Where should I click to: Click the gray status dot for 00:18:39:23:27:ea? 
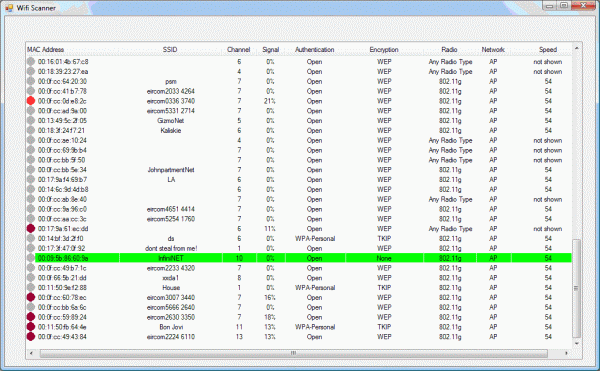31,72
